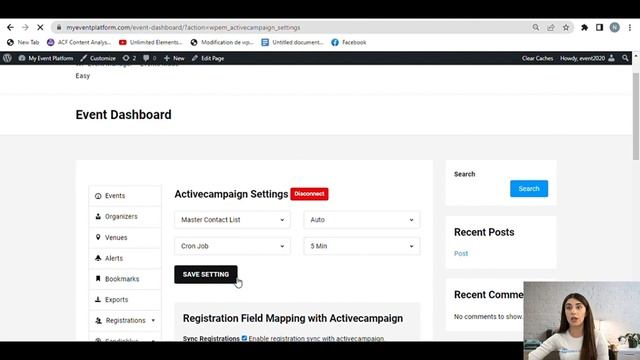This screenshot has height=360, width=640.
Task: Go back with the browser back arrow
Action: pos(10,27)
